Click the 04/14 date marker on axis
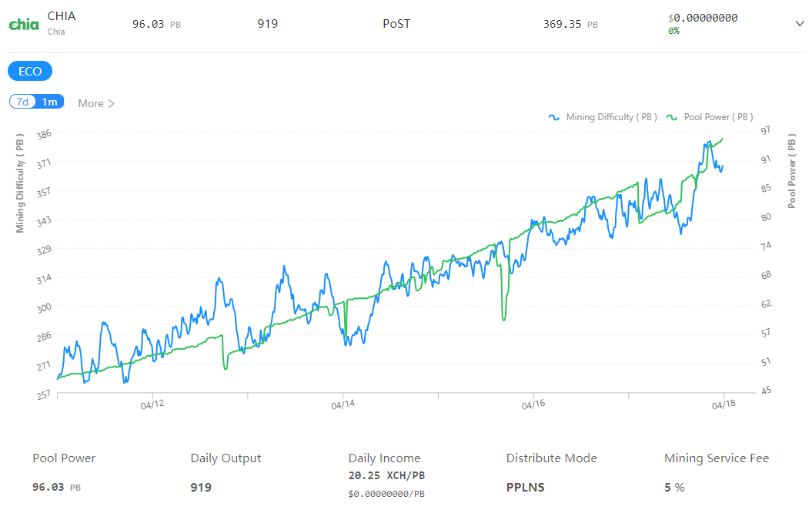This screenshot has width=812, height=510. [343, 404]
